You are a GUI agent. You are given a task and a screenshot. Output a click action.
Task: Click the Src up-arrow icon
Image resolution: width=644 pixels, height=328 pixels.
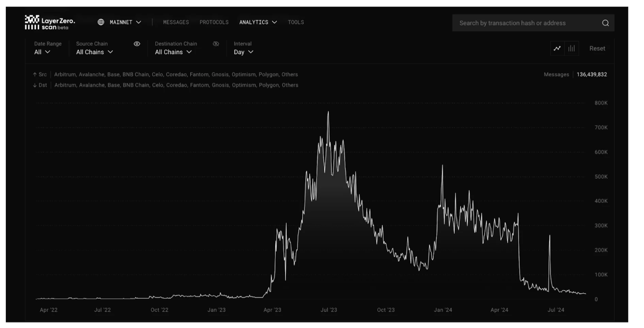coord(35,74)
